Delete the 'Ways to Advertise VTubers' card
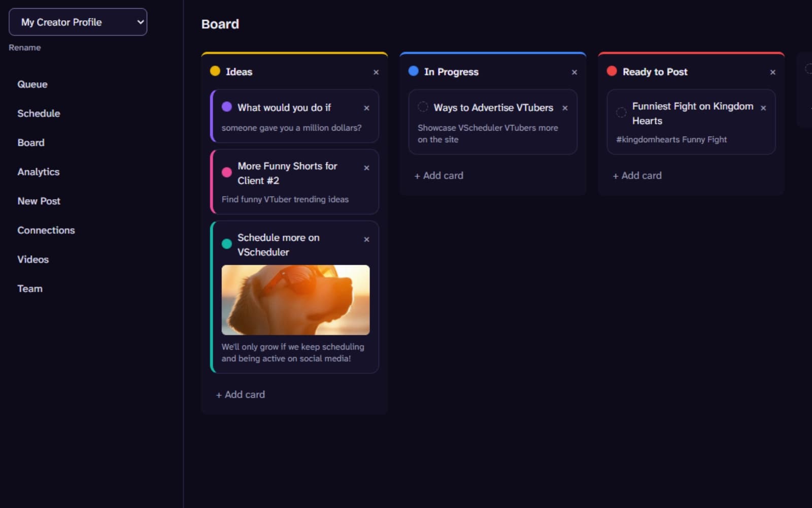This screenshot has height=508, width=812. pos(565,108)
